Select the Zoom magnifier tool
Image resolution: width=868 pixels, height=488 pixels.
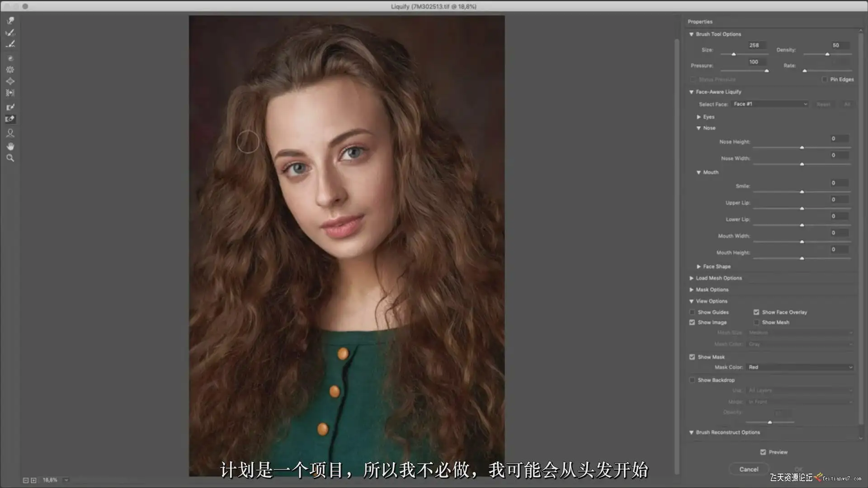coord(10,158)
